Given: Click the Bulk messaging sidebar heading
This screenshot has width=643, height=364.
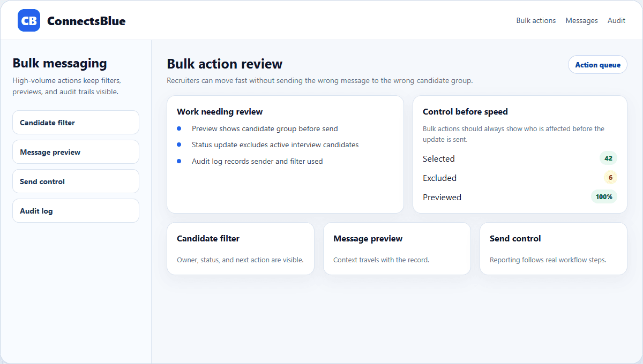Looking at the screenshot, I should [59, 63].
